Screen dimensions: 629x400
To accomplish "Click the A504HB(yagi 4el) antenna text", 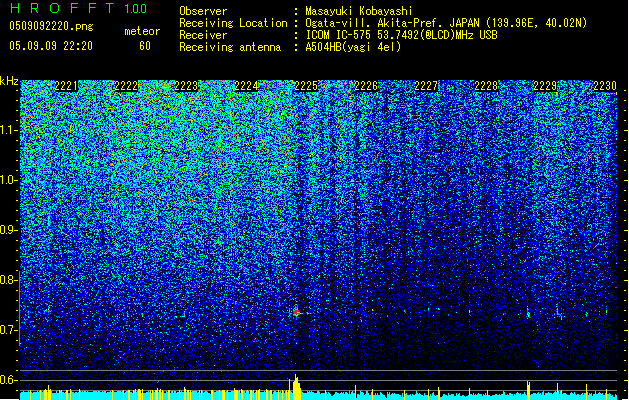I will click(x=353, y=47).
